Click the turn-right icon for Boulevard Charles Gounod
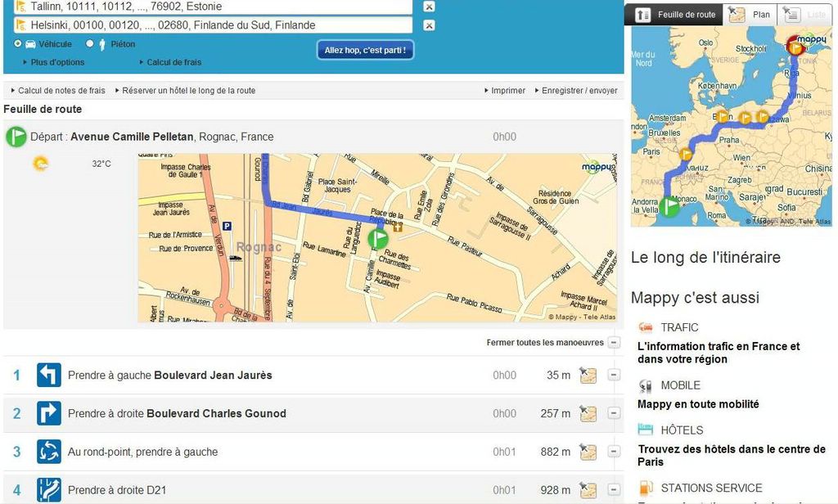 48,414
